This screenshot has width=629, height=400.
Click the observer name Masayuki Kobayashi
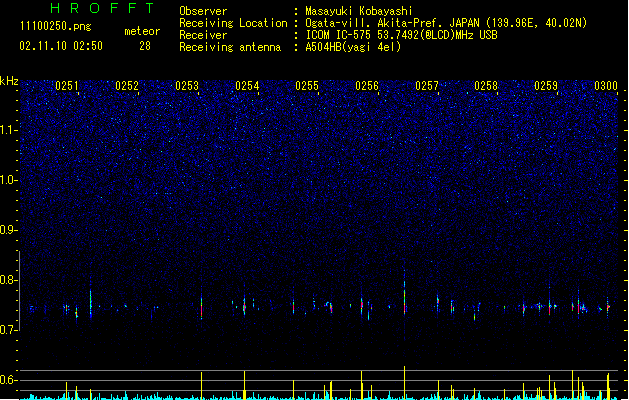tap(359, 11)
